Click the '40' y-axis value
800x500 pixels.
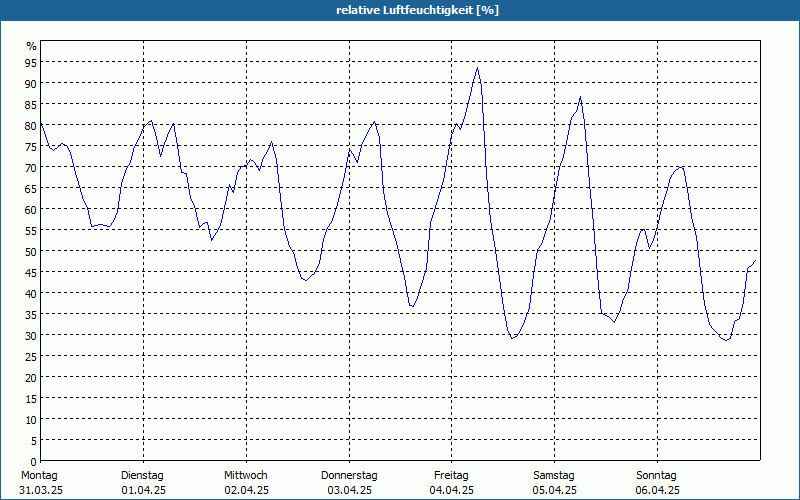point(31,293)
